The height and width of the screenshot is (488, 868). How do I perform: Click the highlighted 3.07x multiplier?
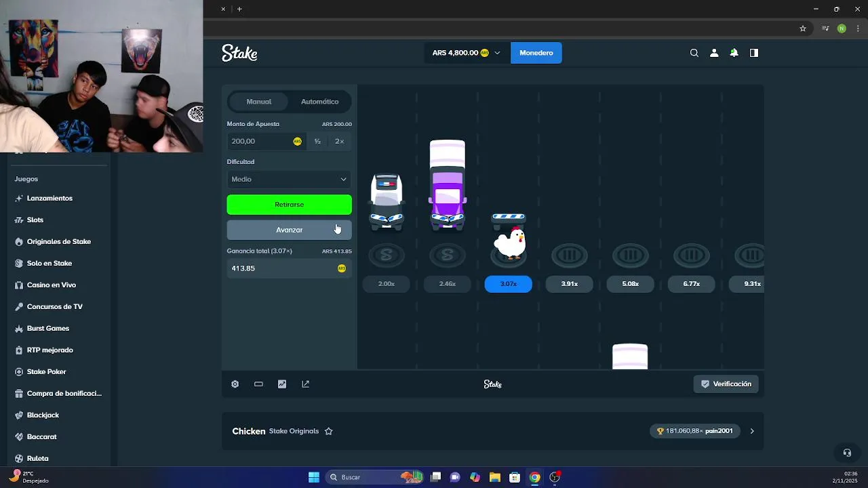tap(509, 284)
